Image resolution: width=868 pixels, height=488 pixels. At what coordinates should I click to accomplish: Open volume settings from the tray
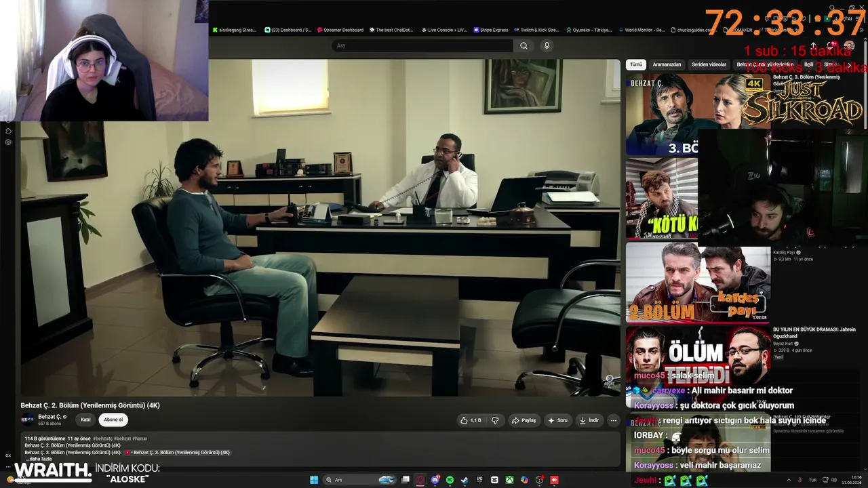pyautogui.click(x=833, y=480)
